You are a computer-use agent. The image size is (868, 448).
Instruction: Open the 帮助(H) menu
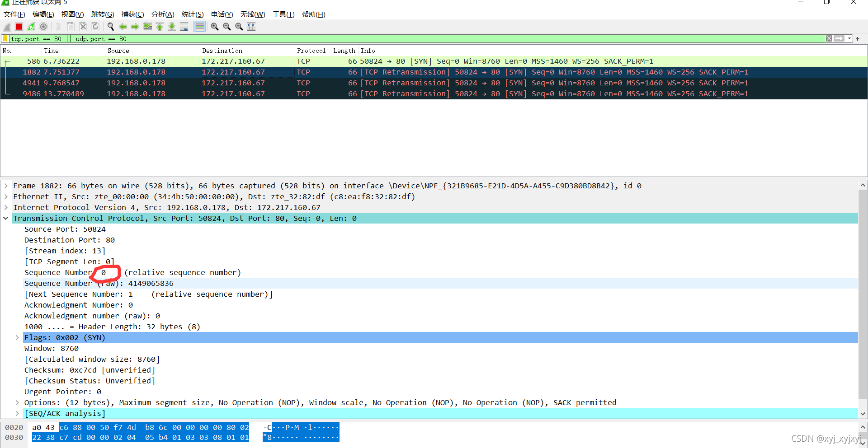pos(313,14)
